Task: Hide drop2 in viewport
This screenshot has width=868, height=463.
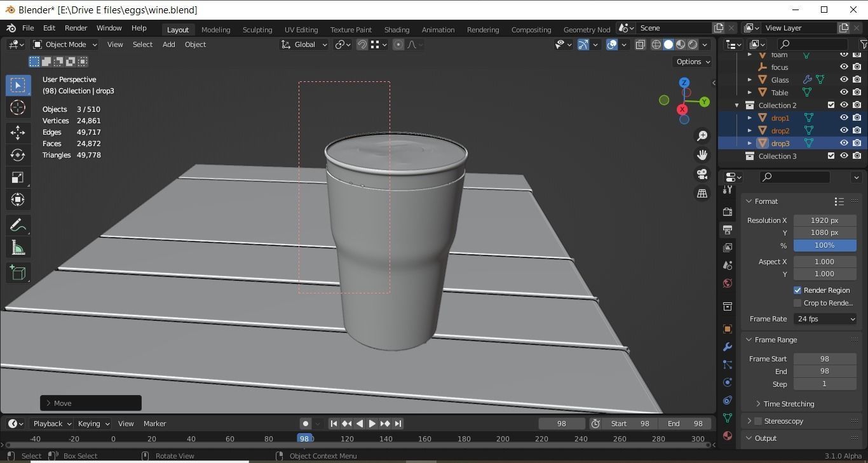Action: coord(844,130)
